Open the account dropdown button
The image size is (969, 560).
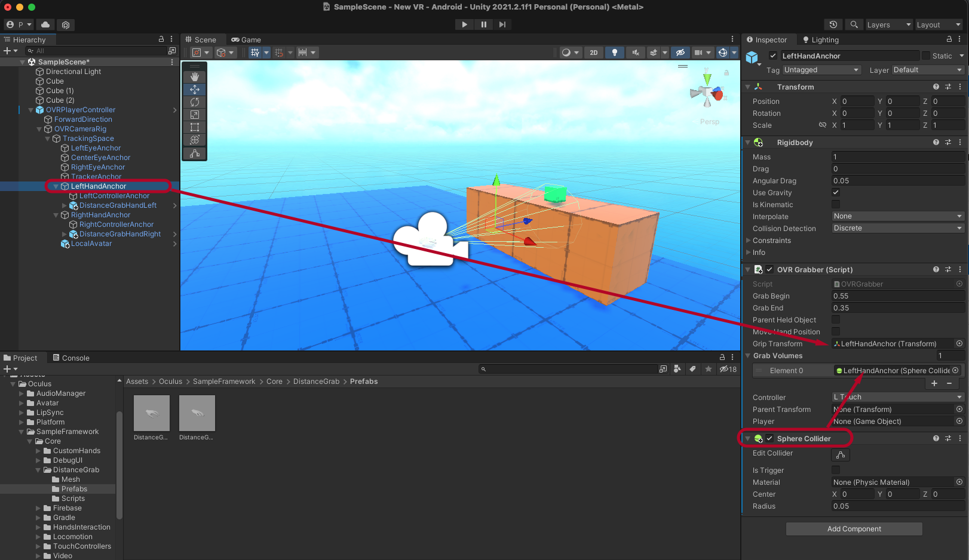point(19,24)
